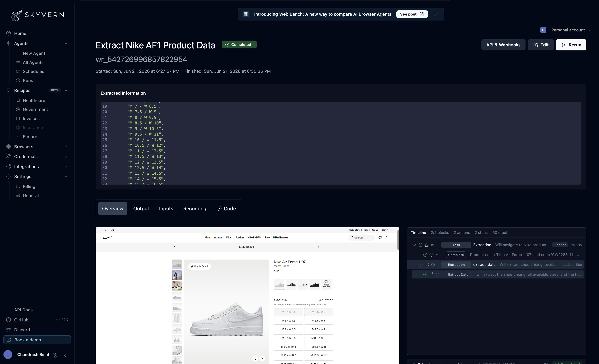Open API & Webhooks
The image size is (599, 364).
[503, 45]
